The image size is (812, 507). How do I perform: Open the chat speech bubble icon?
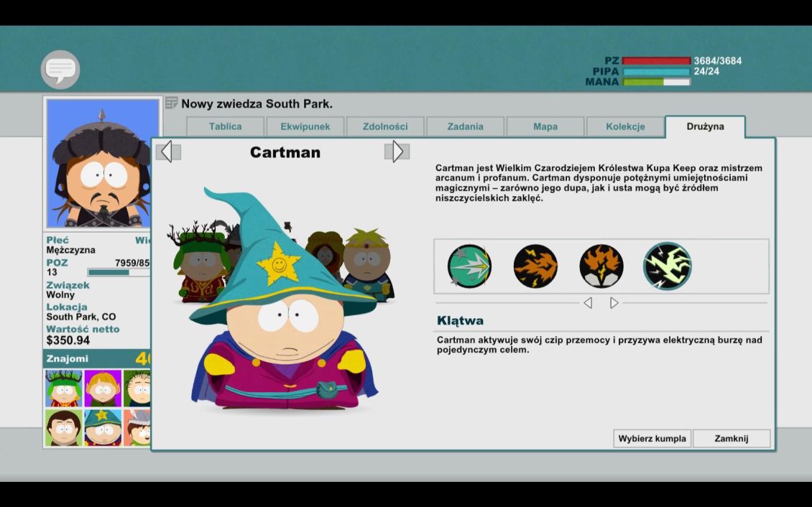60,70
